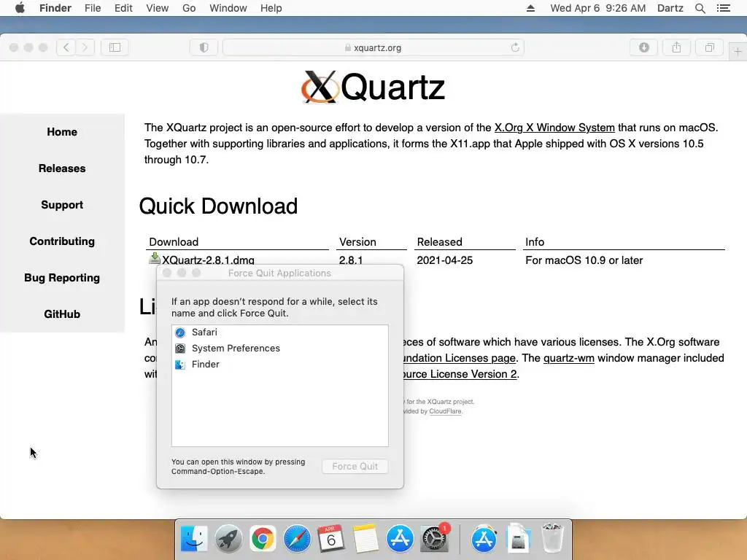
Task: Open the Bug Reporting page
Action: click(x=62, y=278)
